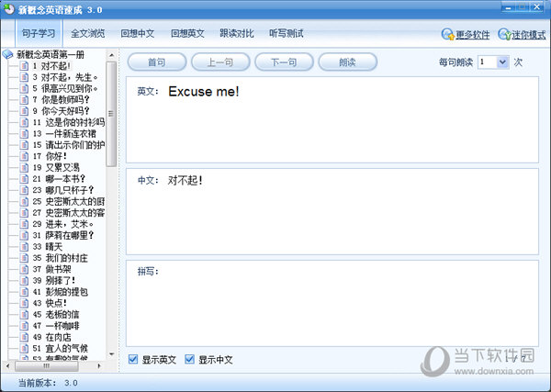Close the 新概念英语速成 window
The image size is (551, 392).
(537, 6)
